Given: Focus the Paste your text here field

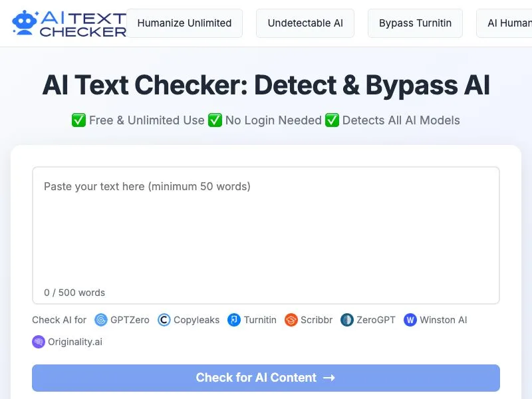Looking at the screenshot, I should pyautogui.click(x=265, y=235).
